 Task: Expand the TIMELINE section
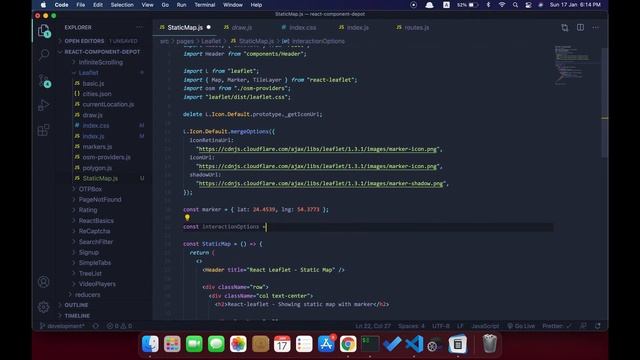[77, 316]
